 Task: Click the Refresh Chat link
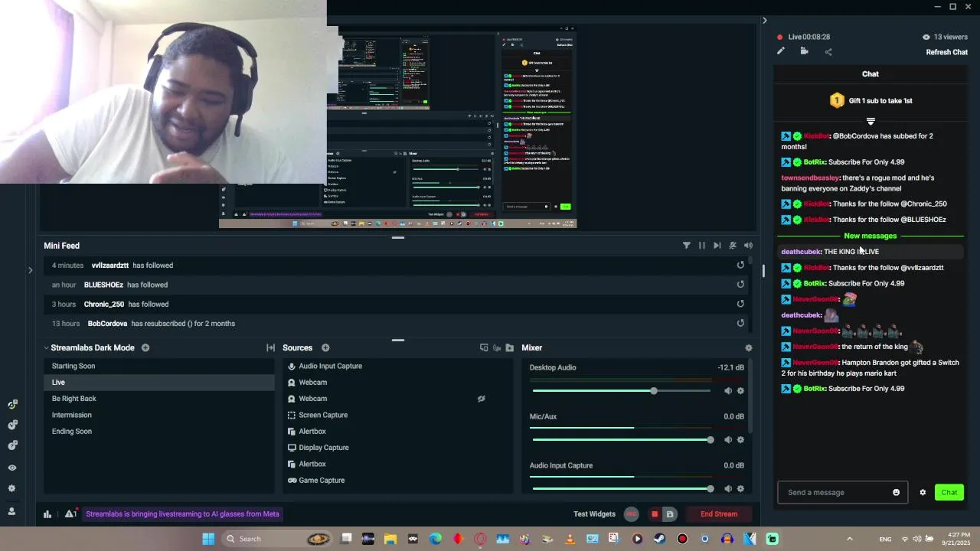947,52
